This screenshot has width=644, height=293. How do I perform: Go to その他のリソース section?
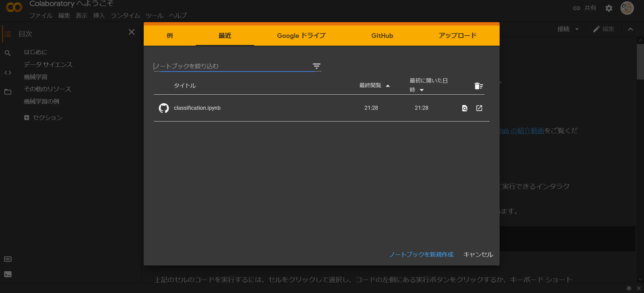(47, 89)
